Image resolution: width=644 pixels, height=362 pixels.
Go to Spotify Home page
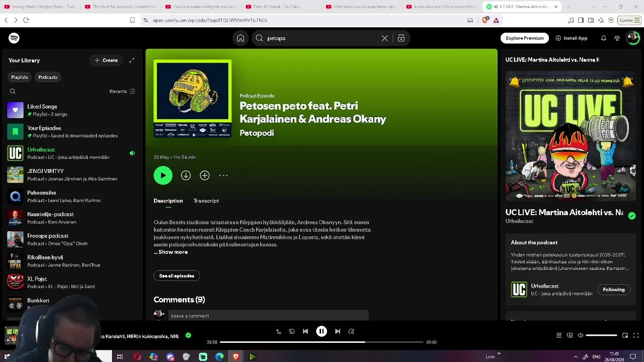pos(240,38)
